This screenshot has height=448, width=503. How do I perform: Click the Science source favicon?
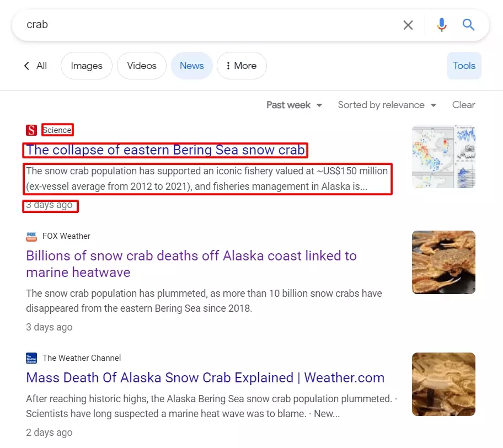31,130
